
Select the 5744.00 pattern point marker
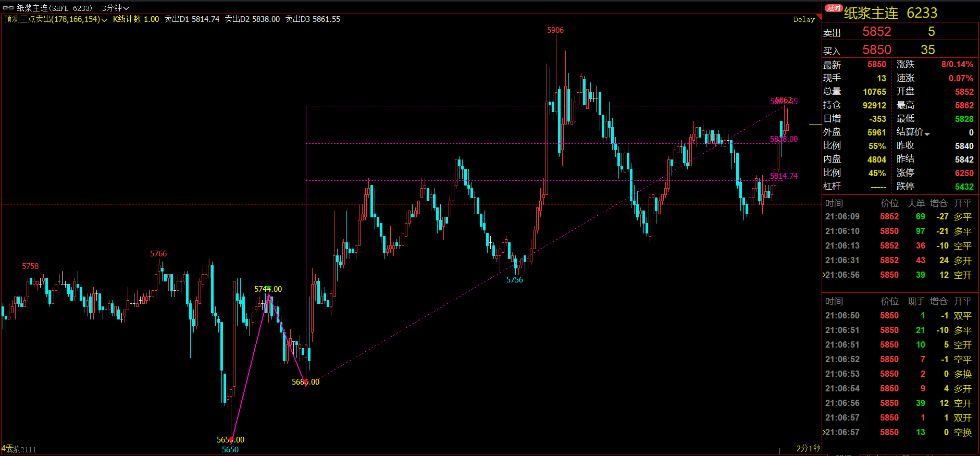point(268,289)
